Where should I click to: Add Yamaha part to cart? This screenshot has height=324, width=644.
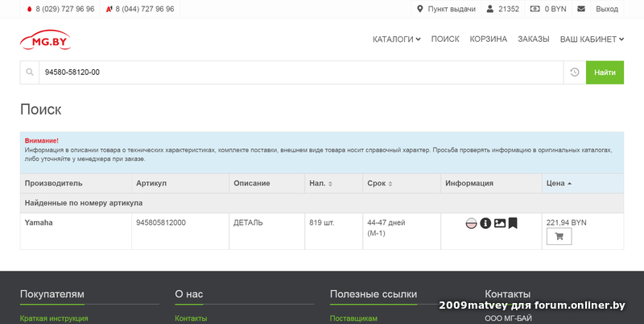tap(559, 236)
